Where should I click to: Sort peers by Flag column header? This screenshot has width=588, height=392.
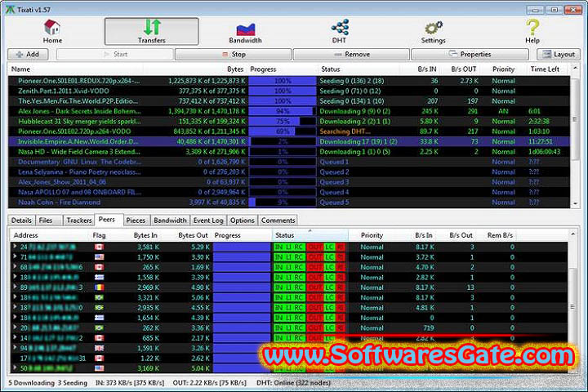pos(100,235)
